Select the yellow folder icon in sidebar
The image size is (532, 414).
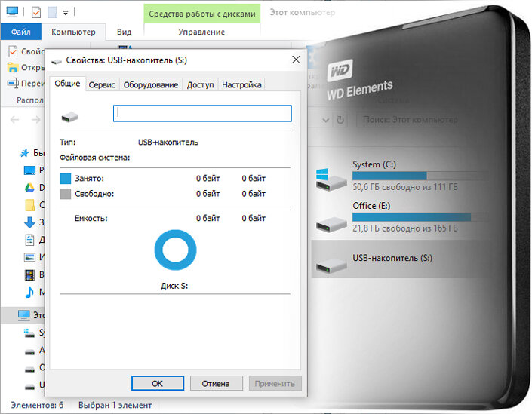(30, 205)
